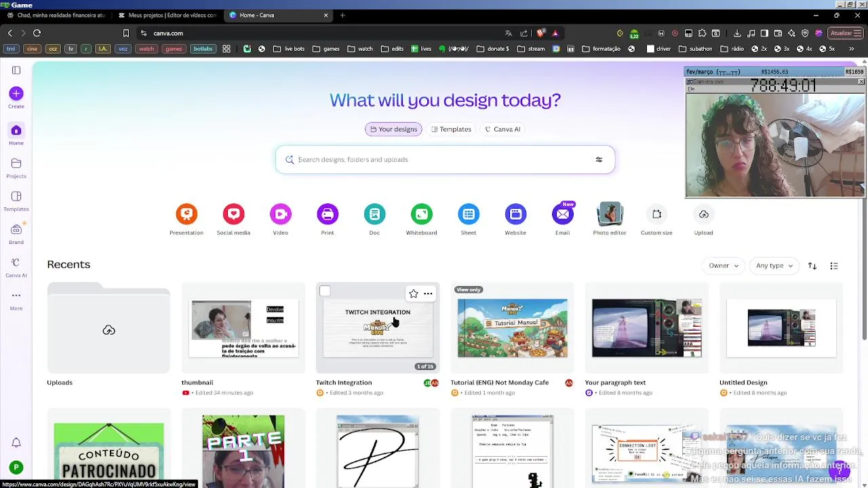The image size is (868, 488).
Task: Change the sort order icon in Recents
Action: point(812,266)
